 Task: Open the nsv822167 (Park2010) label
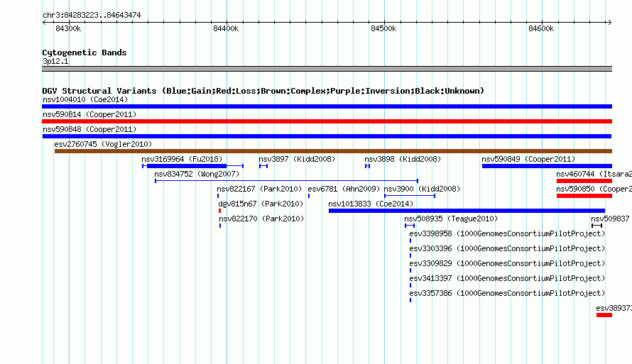259,189
